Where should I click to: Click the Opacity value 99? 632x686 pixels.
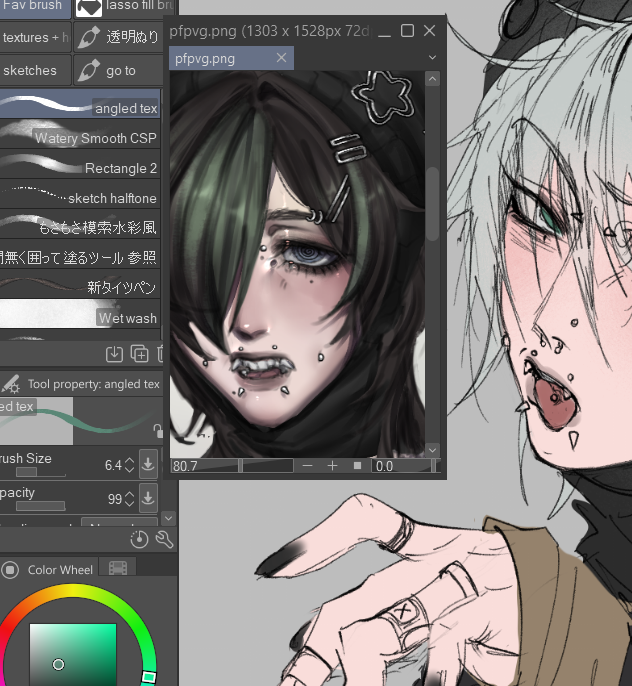click(x=115, y=499)
